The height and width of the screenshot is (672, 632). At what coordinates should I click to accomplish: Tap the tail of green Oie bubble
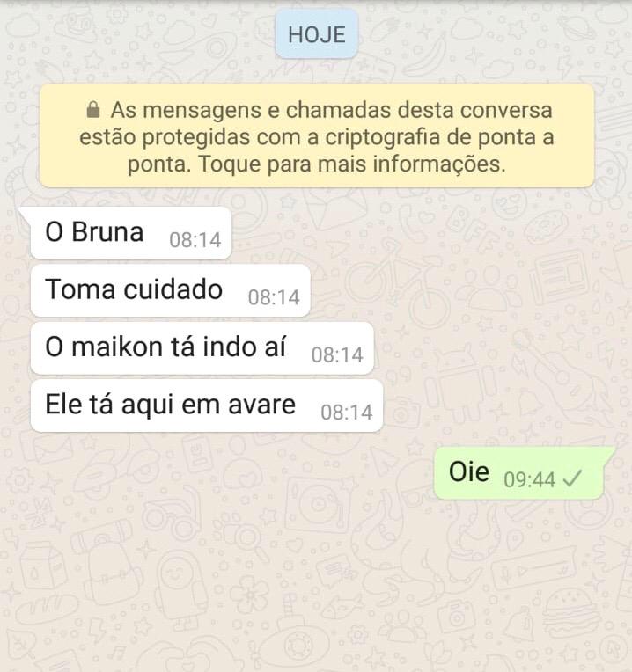[609, 454]
